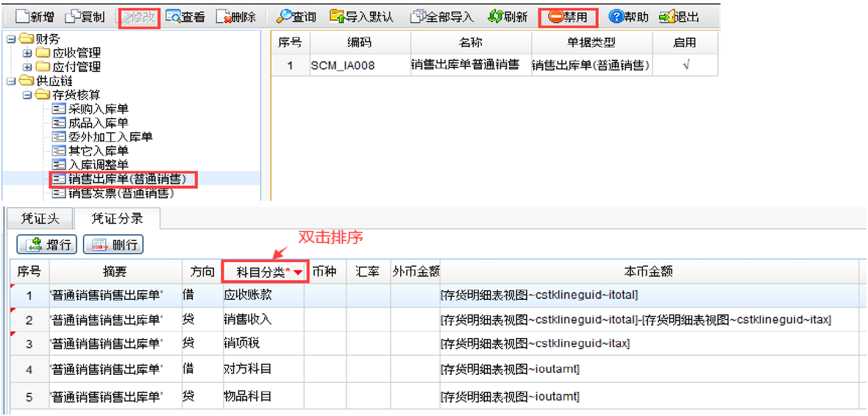
Task: Click the 增行 (Add row) button
Action: tap(46, 244)
